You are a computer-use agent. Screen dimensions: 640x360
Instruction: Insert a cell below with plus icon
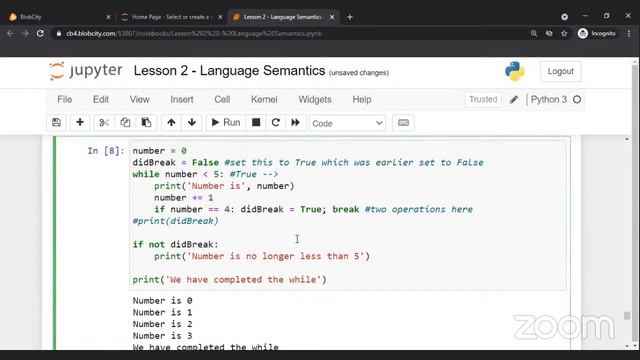80,122
